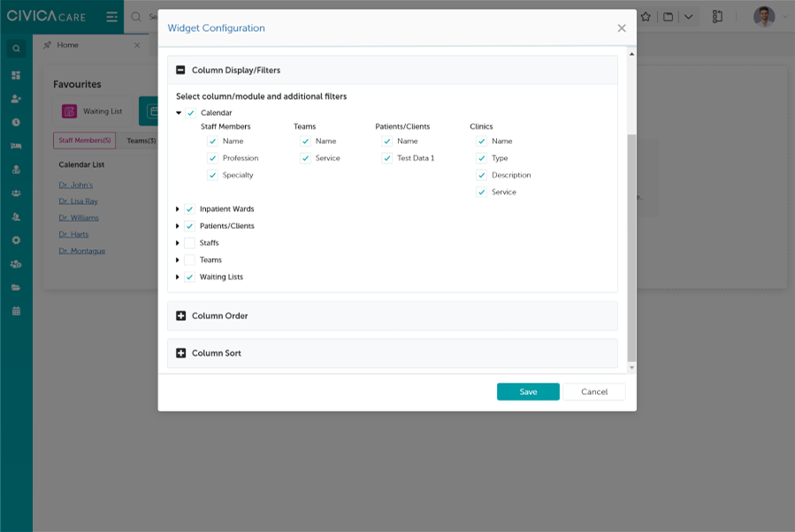
Task: Click the dialog scrollbar thumb
Action: (631, 248)
